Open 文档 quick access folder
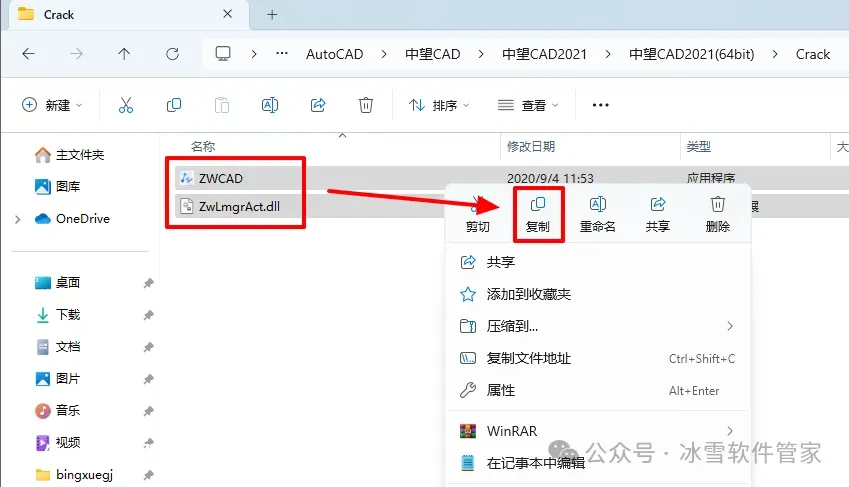849x487 pixels. click(x=57, y=347)
